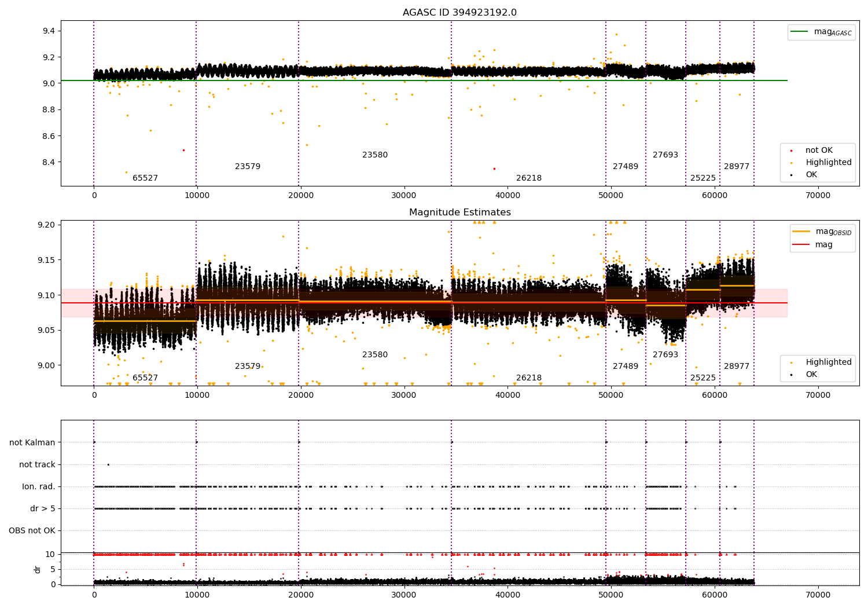Click the 8.8 y-axis tick label

(49, 110)
